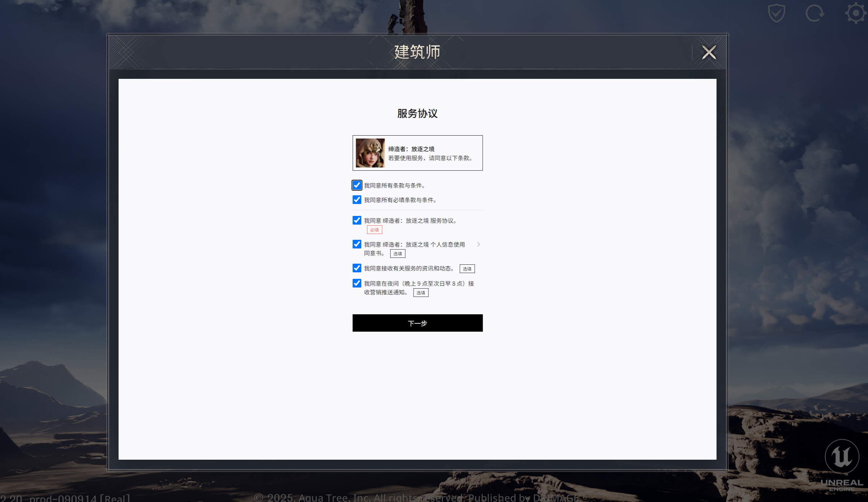Viewport: 868px width, 502px height.
Task: Click the 选填 tag beside 营销推送通知
Action: [x=421, y=293]
